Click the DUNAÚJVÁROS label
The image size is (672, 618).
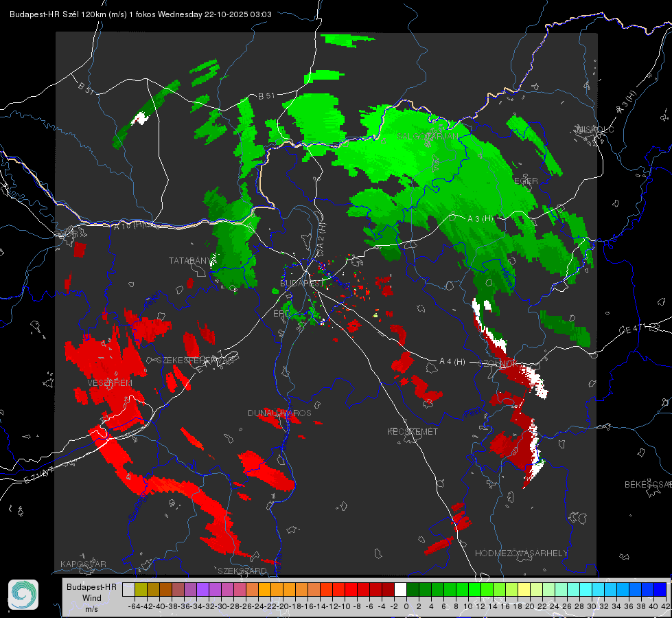coord(279,413)
